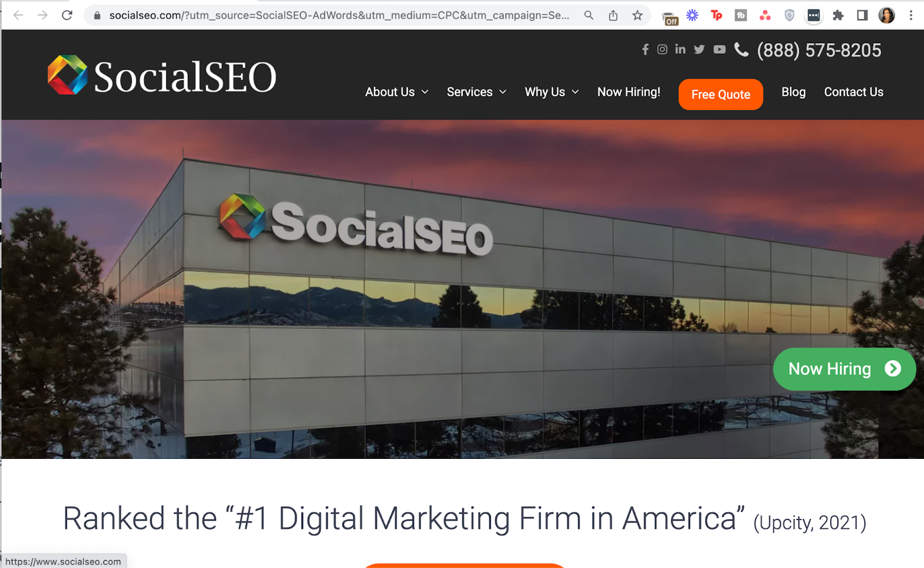Click the green Now Hiring button
The image size is (924, 568).
[844, 369]
